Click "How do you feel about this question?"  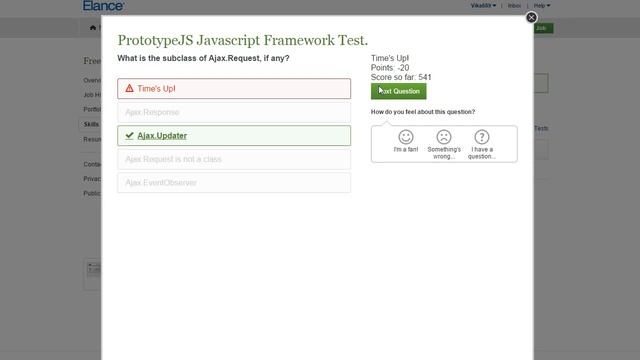coord(423,112)
